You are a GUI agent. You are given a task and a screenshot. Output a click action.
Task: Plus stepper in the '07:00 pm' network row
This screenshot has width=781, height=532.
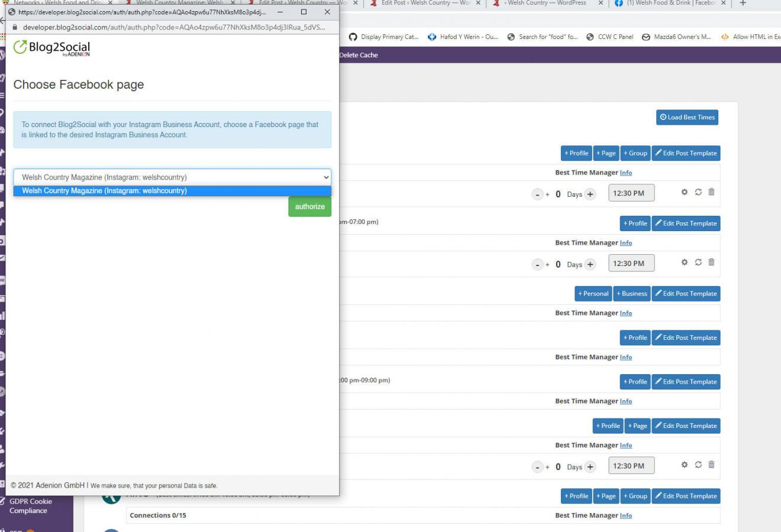tap(590, 265)
